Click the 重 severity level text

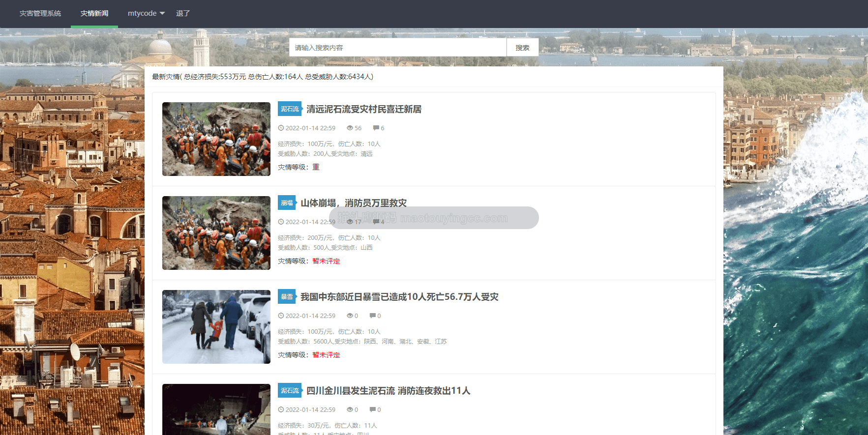pos(316,167)
